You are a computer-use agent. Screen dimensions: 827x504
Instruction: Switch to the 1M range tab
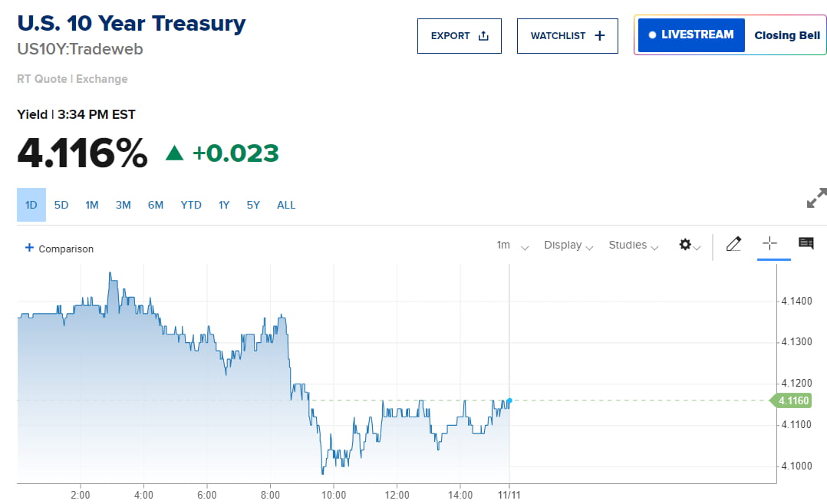(x=92, y=205)
